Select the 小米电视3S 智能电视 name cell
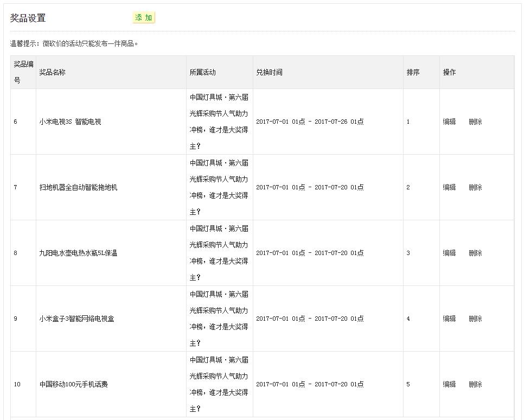The width and height of the screenshot is (524, 420). 70,122
